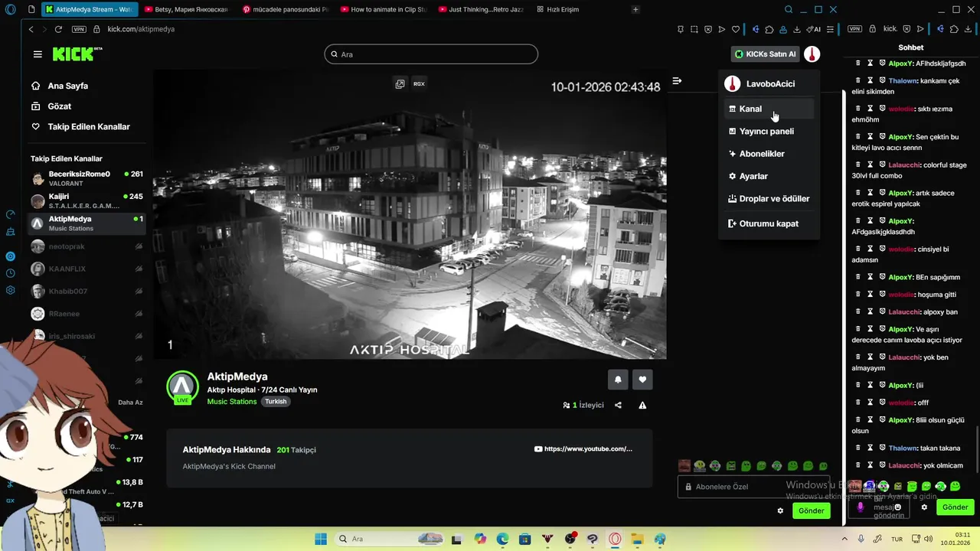Image resolution: width=980 pixels, height=551 pixels.
Task: Click Lalaucchi's name on 'alpoxy ban' message
Action: 904,311
